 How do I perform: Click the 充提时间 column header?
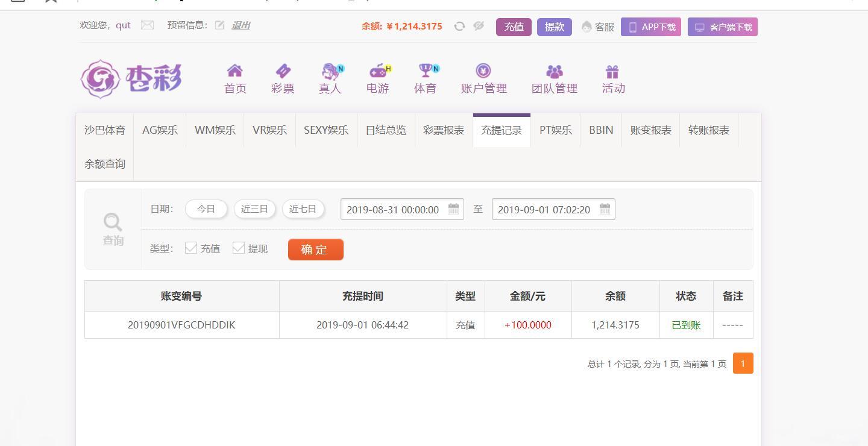click(x=363, y=296)
